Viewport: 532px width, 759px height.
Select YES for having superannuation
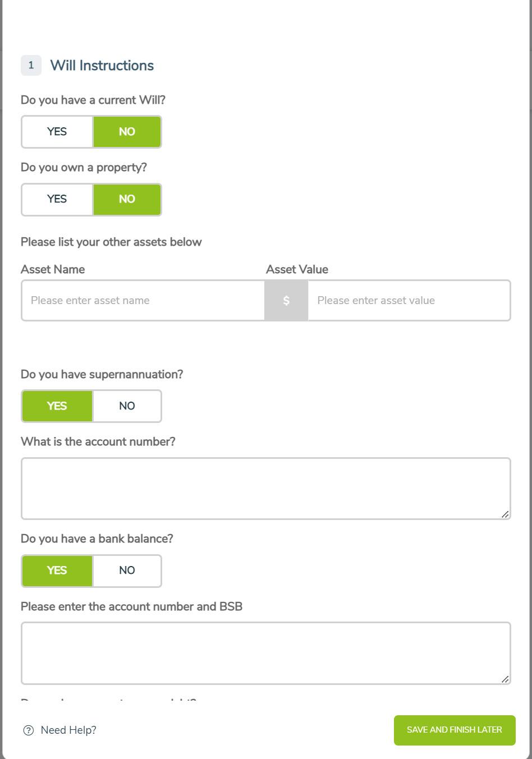click(x=57, y=406)
